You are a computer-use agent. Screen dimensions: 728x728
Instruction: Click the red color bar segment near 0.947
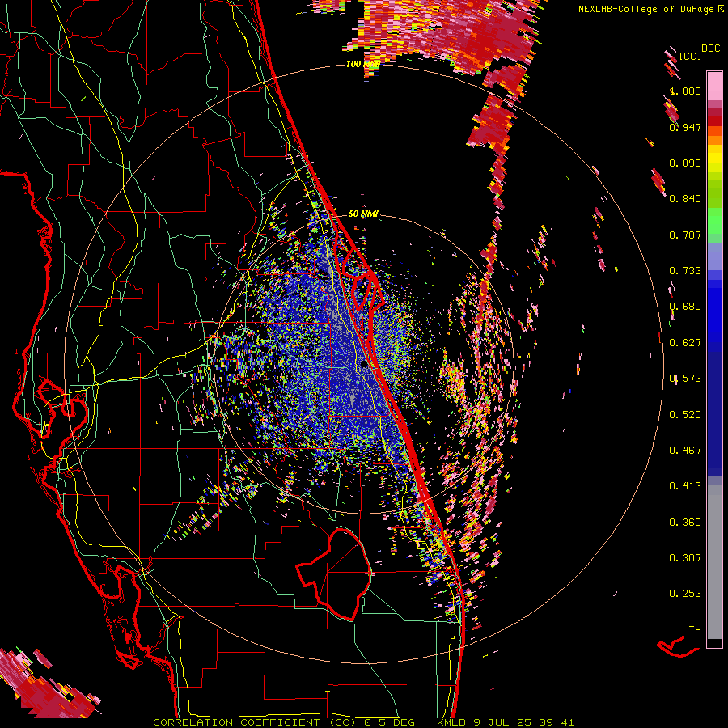714,121
